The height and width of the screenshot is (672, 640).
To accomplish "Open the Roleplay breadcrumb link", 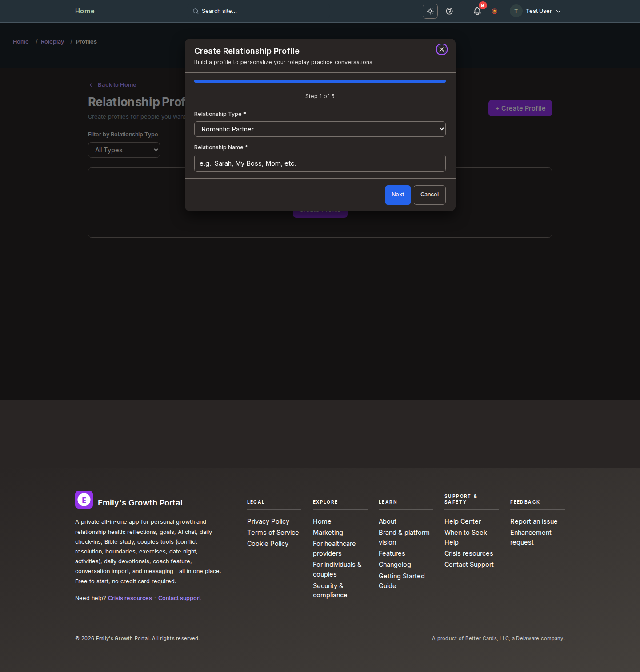I will click(x=52, y=41).
